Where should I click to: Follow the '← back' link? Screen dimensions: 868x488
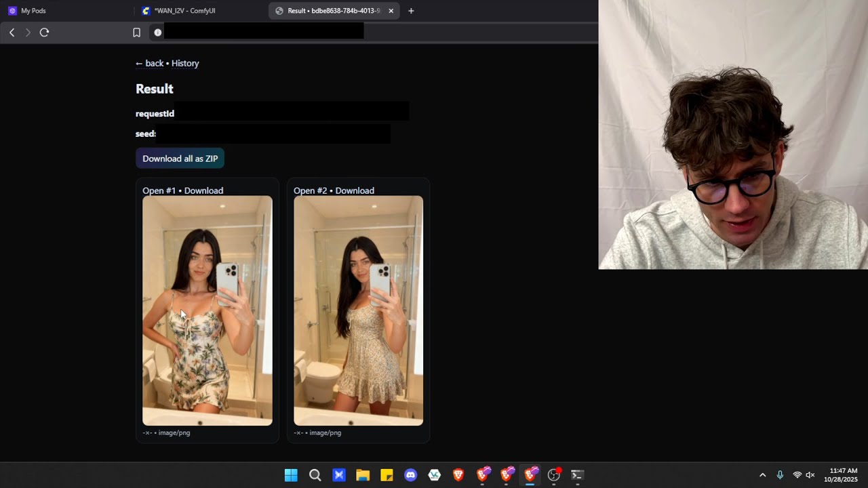click(149, 63)
